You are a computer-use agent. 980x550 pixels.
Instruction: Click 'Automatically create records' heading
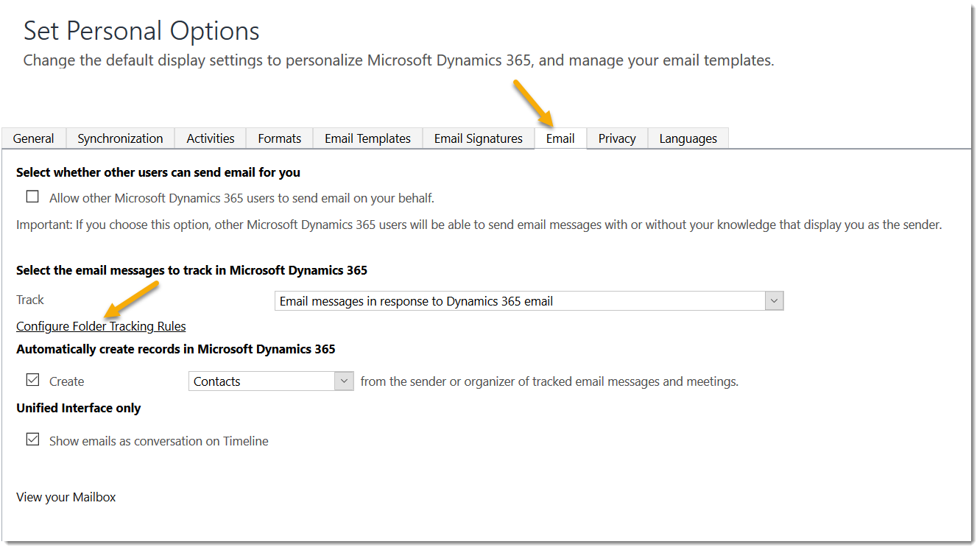pyautogui.click(x=176, y=349)
